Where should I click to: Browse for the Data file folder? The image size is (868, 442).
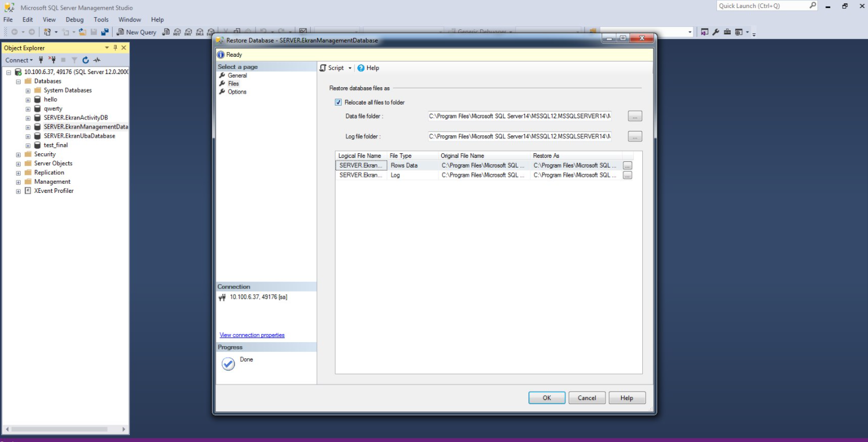635,117
